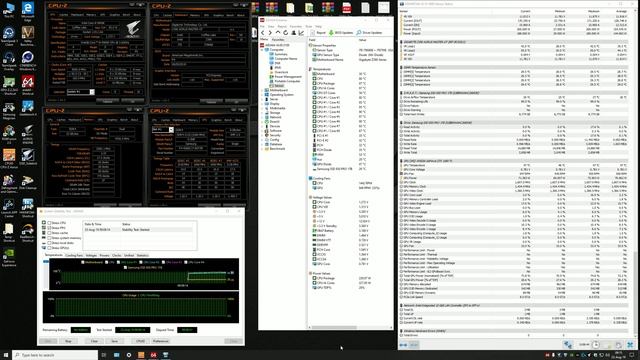Enable the Stress local disks checkbox
This screenshot has width=640, height=360.
coord(49,243)
